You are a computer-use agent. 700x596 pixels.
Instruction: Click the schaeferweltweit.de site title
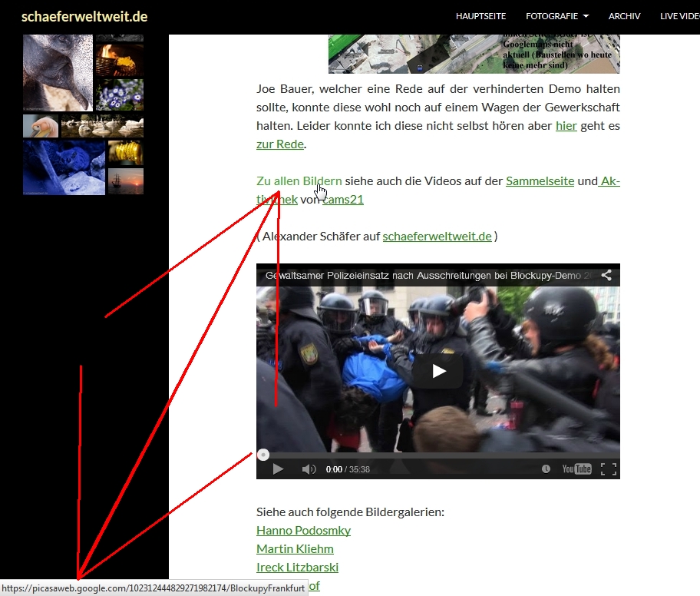tap(84, 16)
